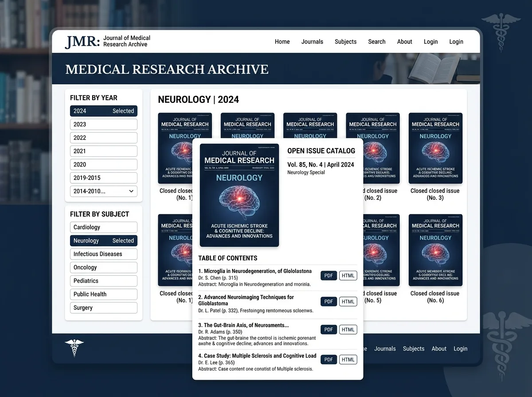Filter by Pediatrics subject

104,281
